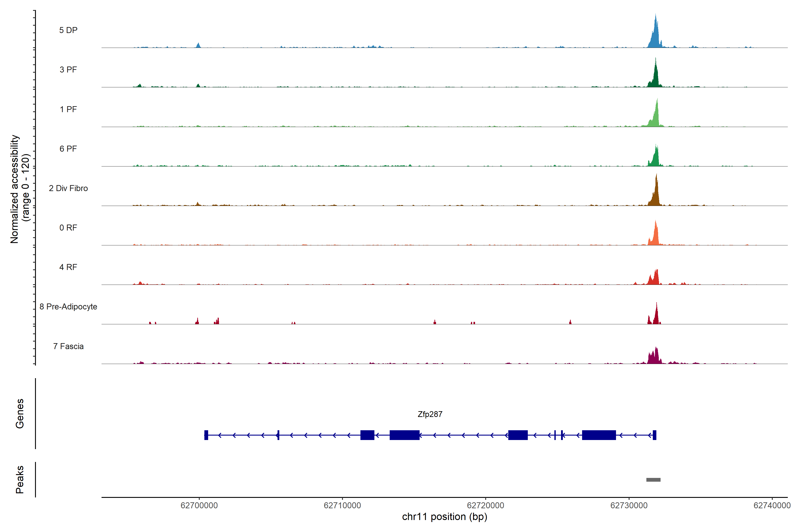Click the gray peak bar in Peaks track

(x=653, y=480)
